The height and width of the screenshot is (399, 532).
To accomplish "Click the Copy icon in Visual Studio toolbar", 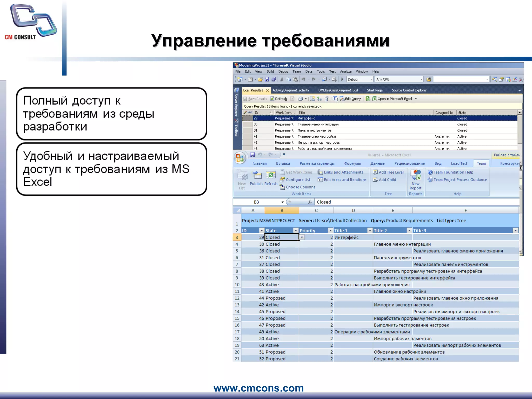I will tap(288, 79).
